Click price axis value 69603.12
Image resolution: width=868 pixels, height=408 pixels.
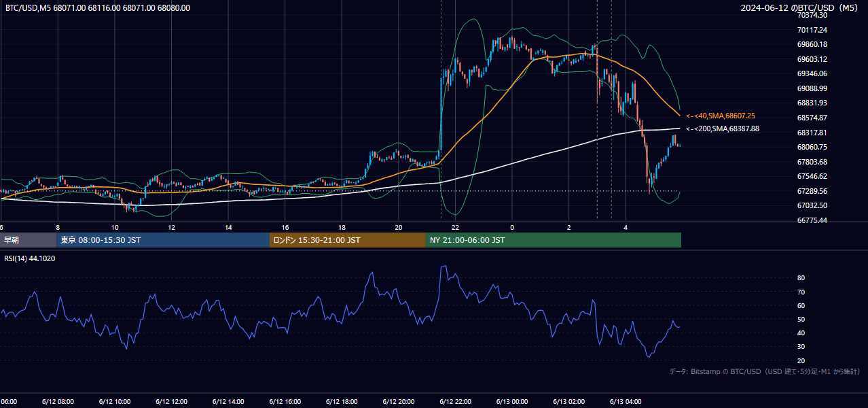(812, 59)
